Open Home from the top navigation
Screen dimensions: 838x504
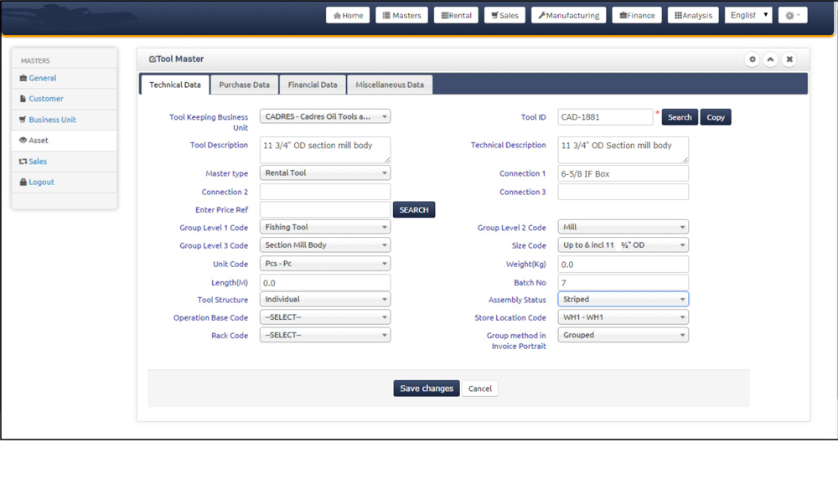click(348, 15)
